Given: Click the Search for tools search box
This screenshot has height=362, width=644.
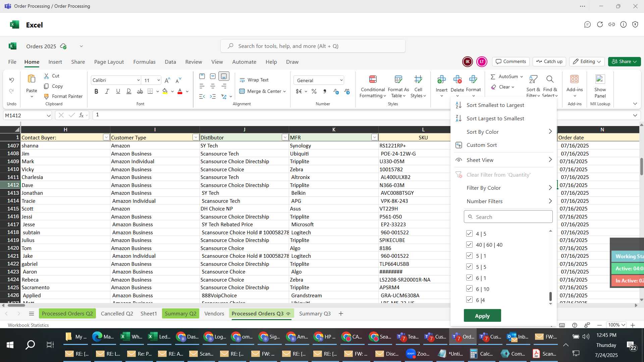Looking at the screenshot, I should coord(313,46).
